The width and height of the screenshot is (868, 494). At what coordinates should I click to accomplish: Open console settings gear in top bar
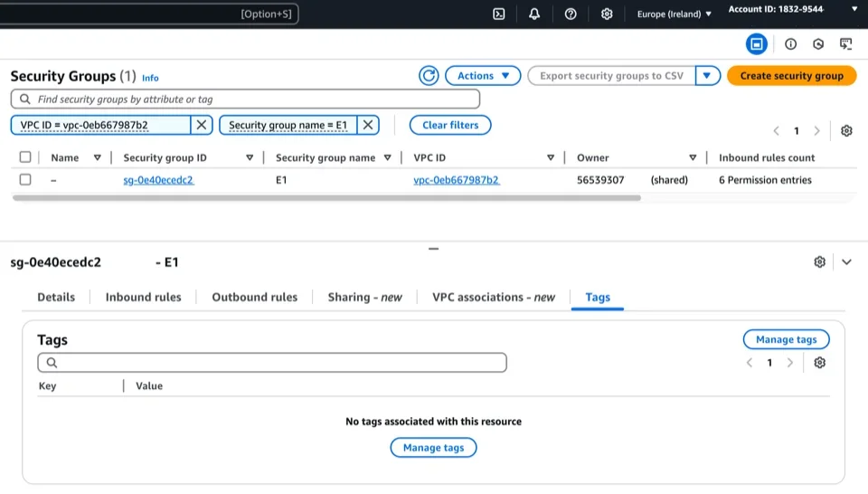tap(607, 14)
